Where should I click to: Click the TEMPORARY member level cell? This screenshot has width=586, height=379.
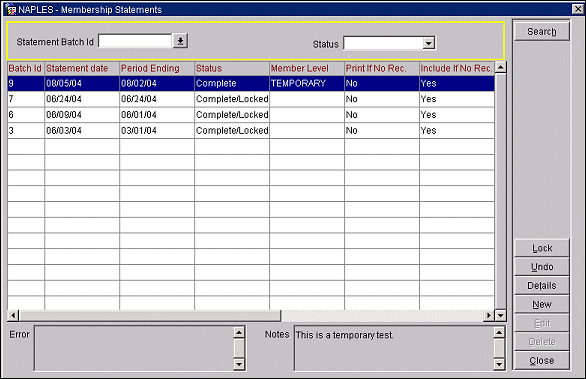click(x=307, y=83)
